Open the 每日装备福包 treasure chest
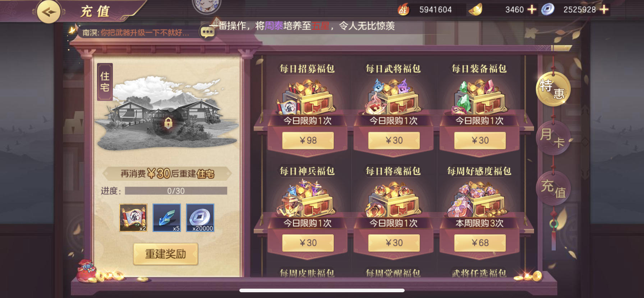This screenshot has width=644, height=298. (479, 96)
